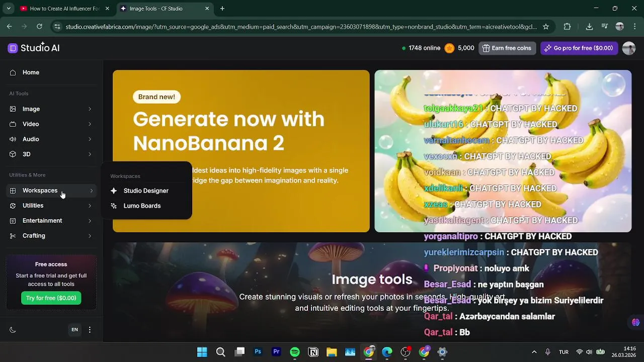Viewport: 644px width, 362px height.
Task: Expand the 3D submenu chevron
Action: (90, 154)
